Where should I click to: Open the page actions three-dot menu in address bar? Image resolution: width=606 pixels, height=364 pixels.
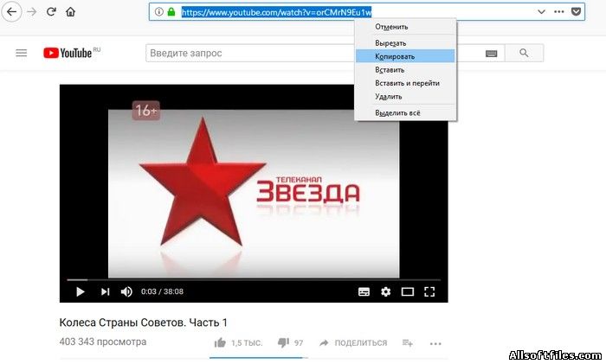[x=559, y=12]
